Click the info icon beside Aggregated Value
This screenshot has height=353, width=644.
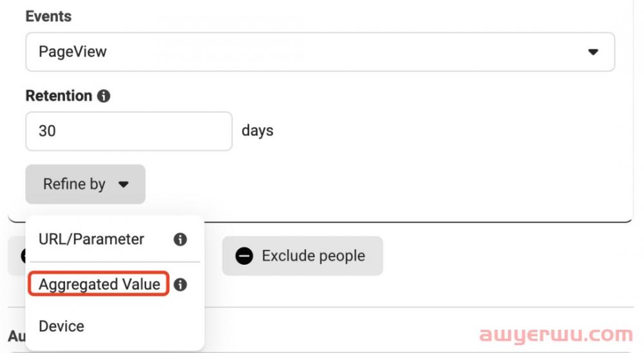(180, 284)
